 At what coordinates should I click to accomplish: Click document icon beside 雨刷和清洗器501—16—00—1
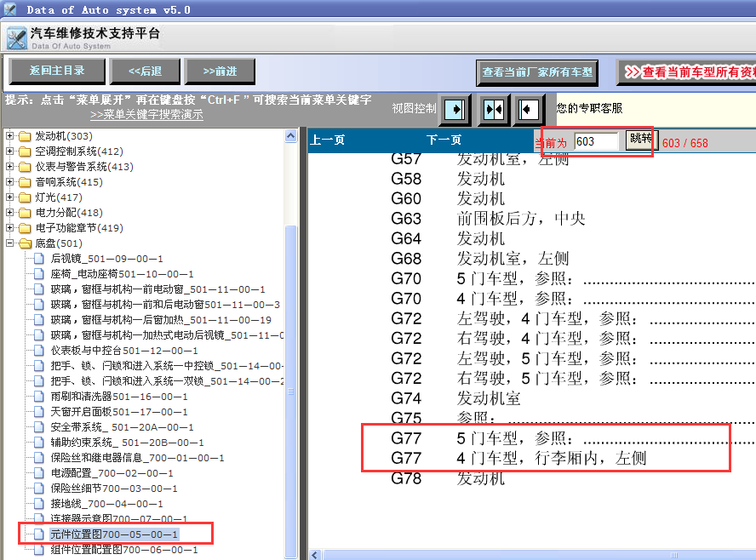click(x=39, y=397)
